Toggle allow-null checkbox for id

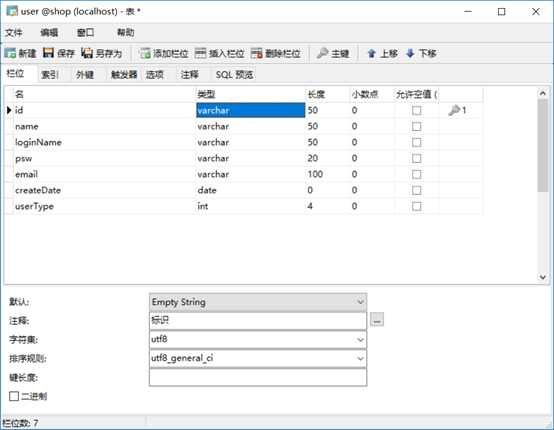click(x=417, y=111)
